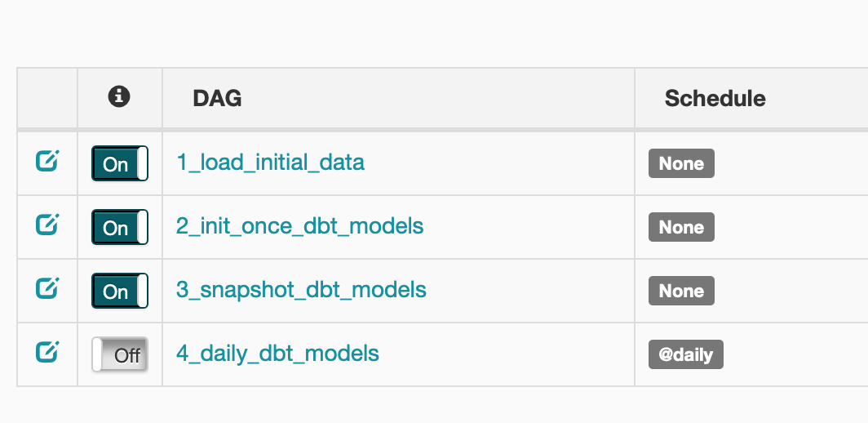This screenshot has width=868, height=423.
Task: Pause the 1_load_initial_data DAG toggle
Action: [x=120, y=163]
